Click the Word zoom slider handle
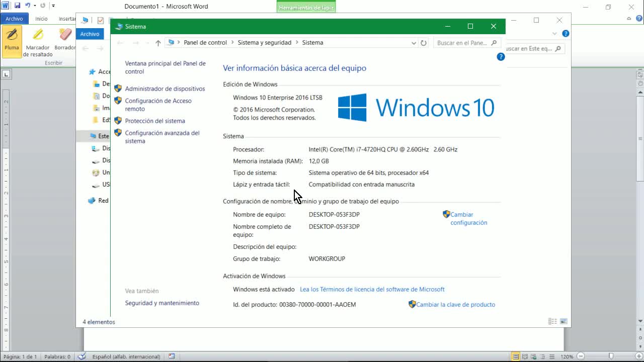This screenshot has height=362, width=644. tap(611, 356)
